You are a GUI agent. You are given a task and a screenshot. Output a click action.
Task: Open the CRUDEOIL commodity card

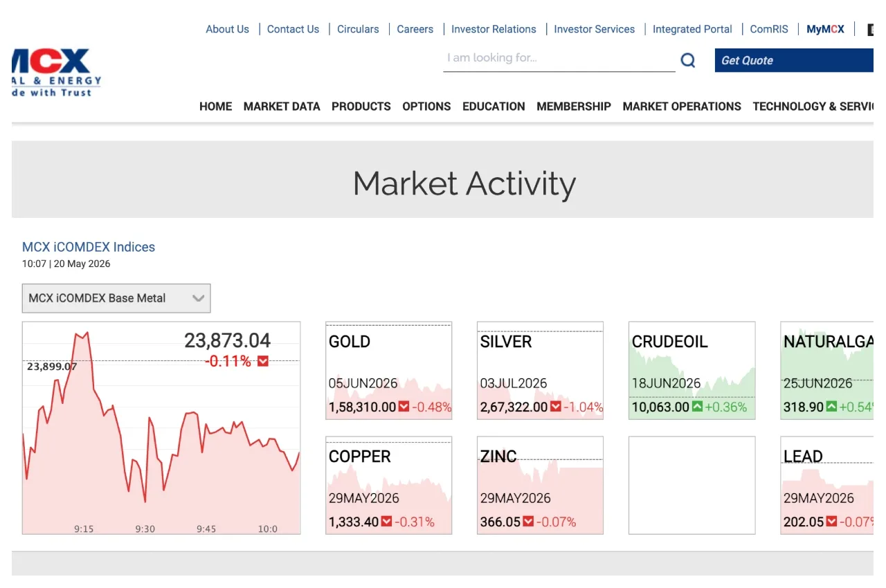(691, 371)
